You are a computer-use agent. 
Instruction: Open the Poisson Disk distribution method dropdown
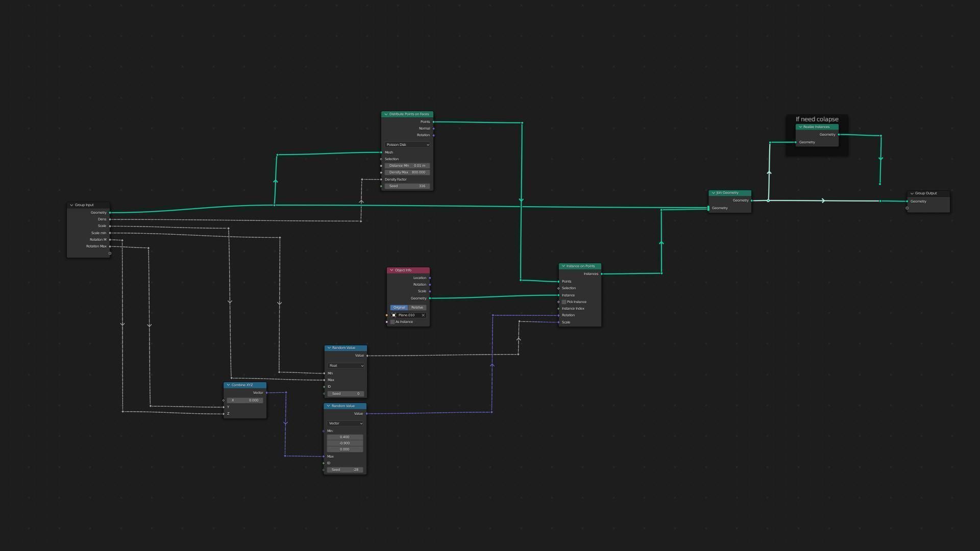tap(407, 145)
